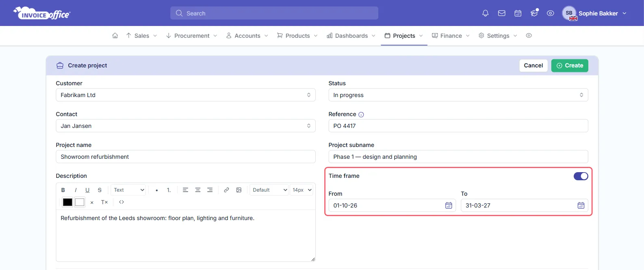Click the Reference info icon
Screen dimensions: 644x270
click(x=361, y=114)
